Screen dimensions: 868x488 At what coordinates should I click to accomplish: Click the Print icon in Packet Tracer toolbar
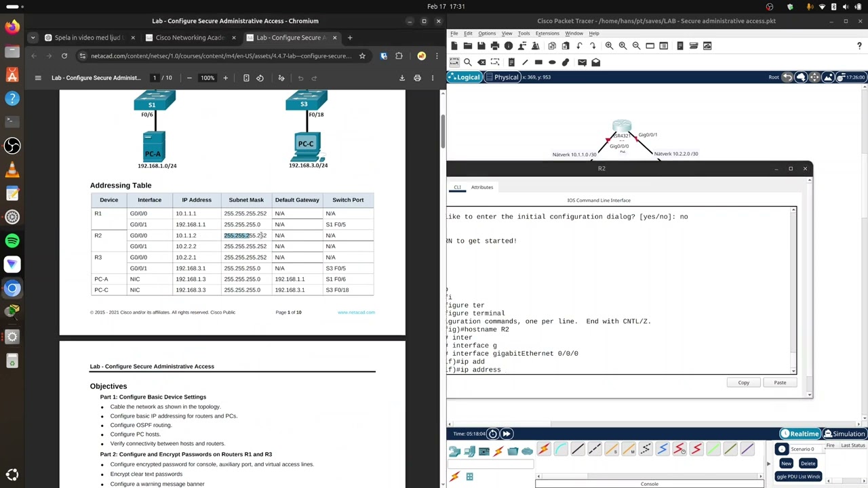[x=495, y=45]
